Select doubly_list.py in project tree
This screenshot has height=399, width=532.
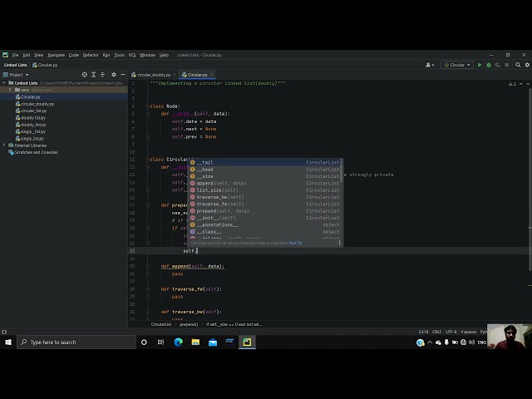click(x=33, y=125)
